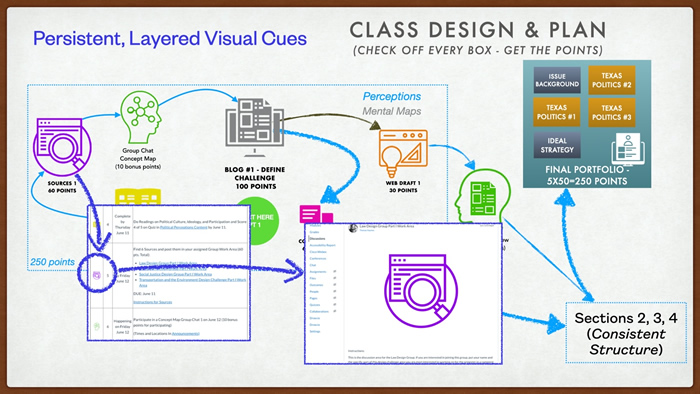Image resolution: width=700 pixels, height=394 pixels.
Task: Click the purple Sources 1 magnifier icon
Action: pos(62,147)
